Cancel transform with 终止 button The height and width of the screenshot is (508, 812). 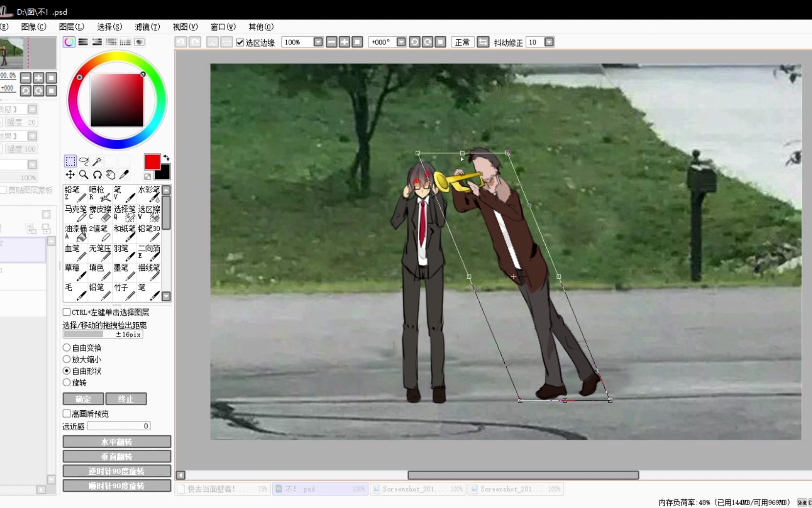(126, 399)
